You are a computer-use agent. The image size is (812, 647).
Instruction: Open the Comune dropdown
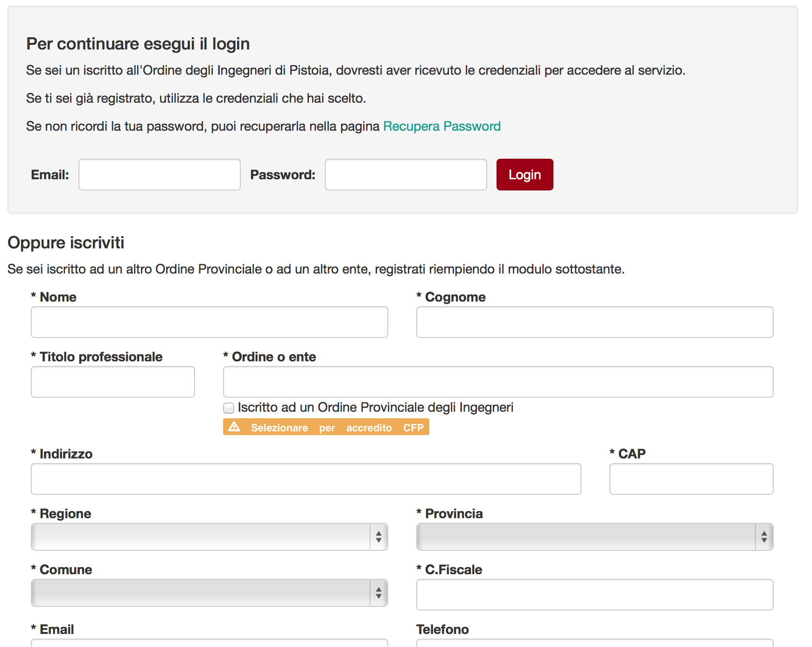coord(209,593)
